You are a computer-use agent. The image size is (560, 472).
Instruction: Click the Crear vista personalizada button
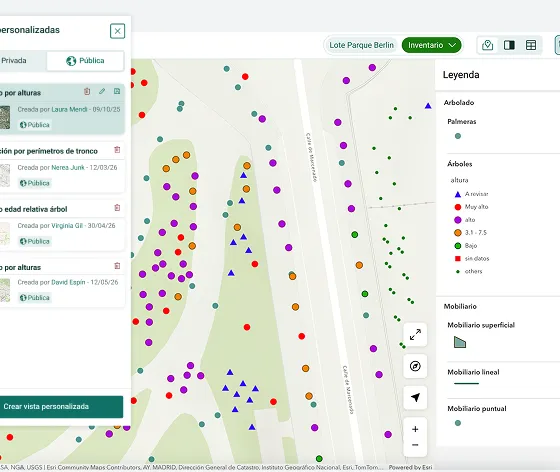coord(61,407)
